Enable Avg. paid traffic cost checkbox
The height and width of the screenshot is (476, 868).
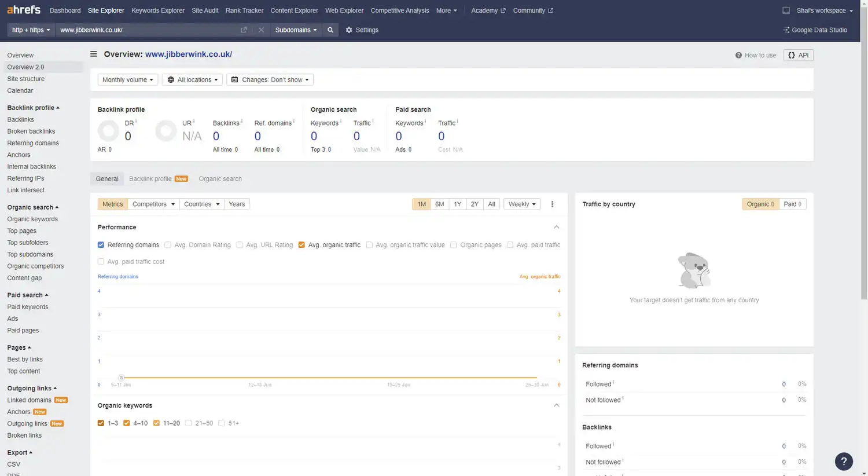[x=101, y=262]
